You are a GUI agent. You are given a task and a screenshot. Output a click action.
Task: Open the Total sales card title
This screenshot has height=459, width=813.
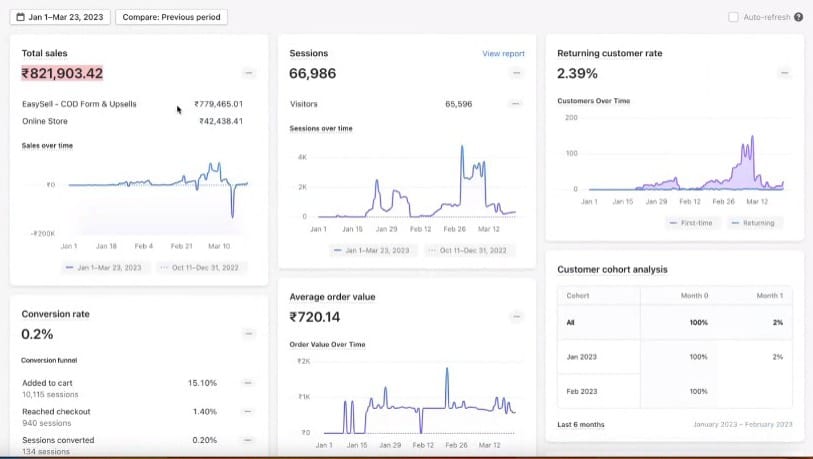click(45, 53)
